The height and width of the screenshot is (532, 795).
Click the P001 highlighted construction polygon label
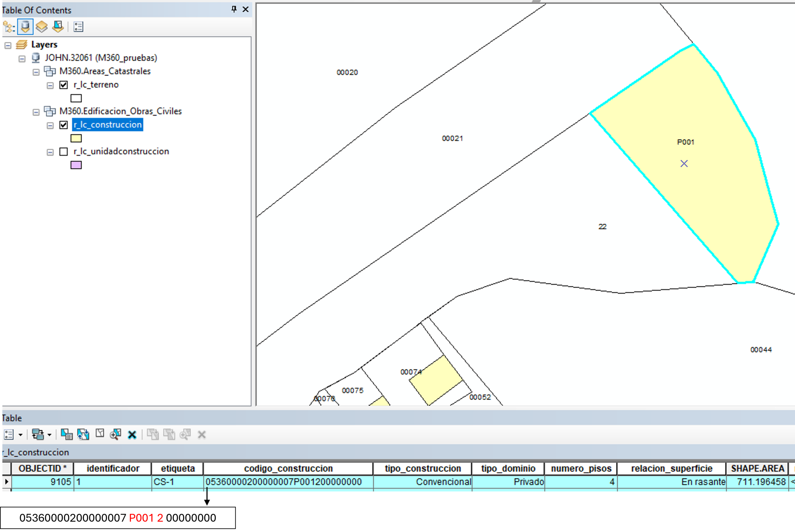[x=685, y=142]
